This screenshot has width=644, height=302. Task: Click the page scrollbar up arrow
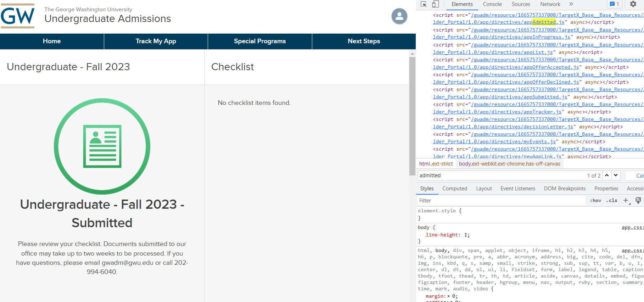pos(412,54)
